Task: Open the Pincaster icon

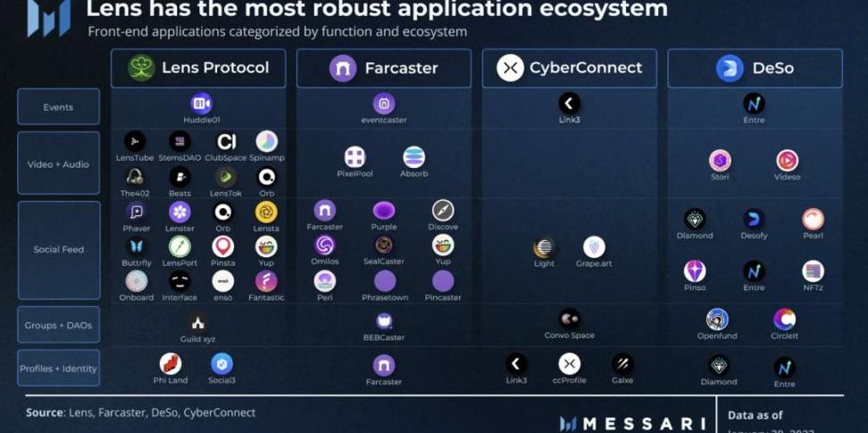Action: pos(443,281)
